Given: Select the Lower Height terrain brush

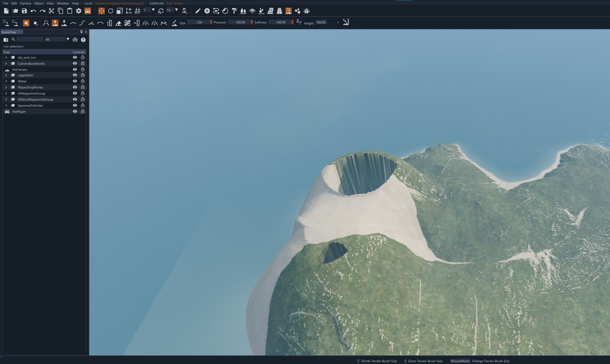Looking at the screenshot, I should (64, 23).
